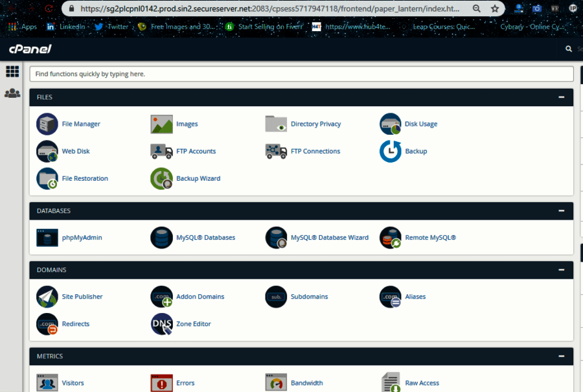This screenshot has height=392, width=583.
Task: Open the hub4tech bookmark
Action: [351, 27]
